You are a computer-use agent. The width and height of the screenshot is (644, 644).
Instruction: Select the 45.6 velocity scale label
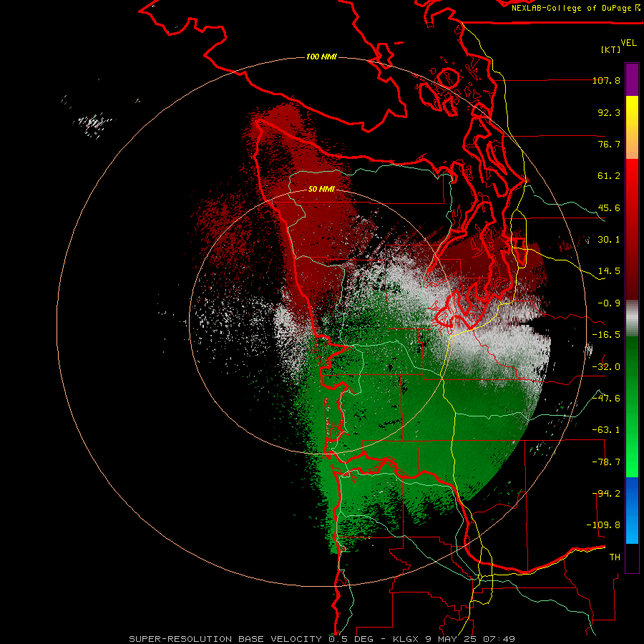(x=609, y=208)
